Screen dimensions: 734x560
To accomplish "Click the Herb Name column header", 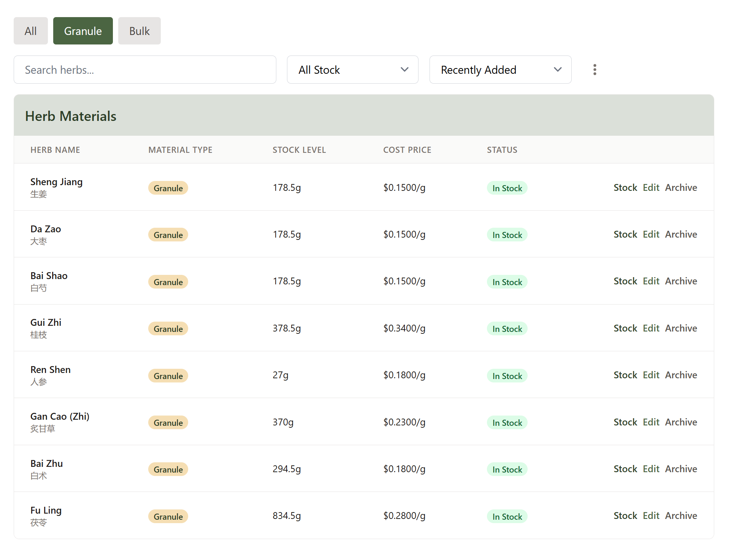I will pyautogui.click(x=55, y=149).
